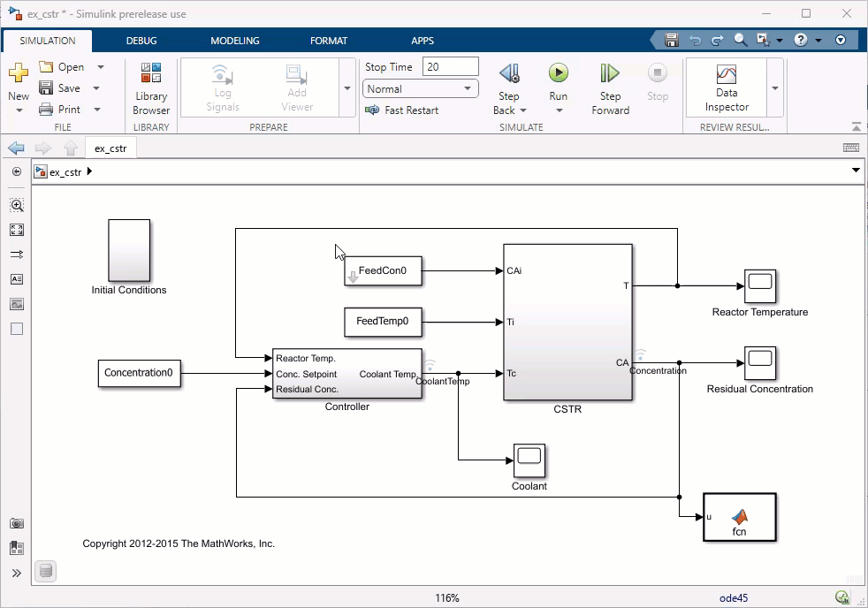Toggle Fast Restart
Viewport: 868px width, 608px height.
402,110
